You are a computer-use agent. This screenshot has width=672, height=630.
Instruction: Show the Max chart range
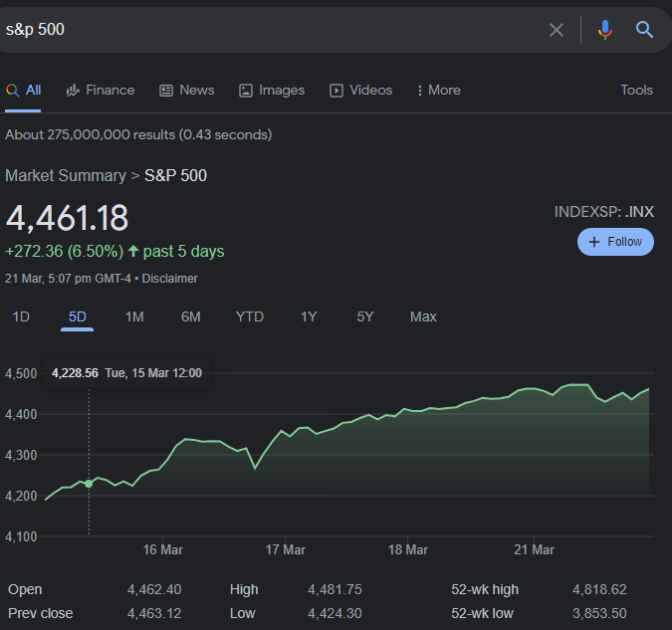(x=423, y=316)
